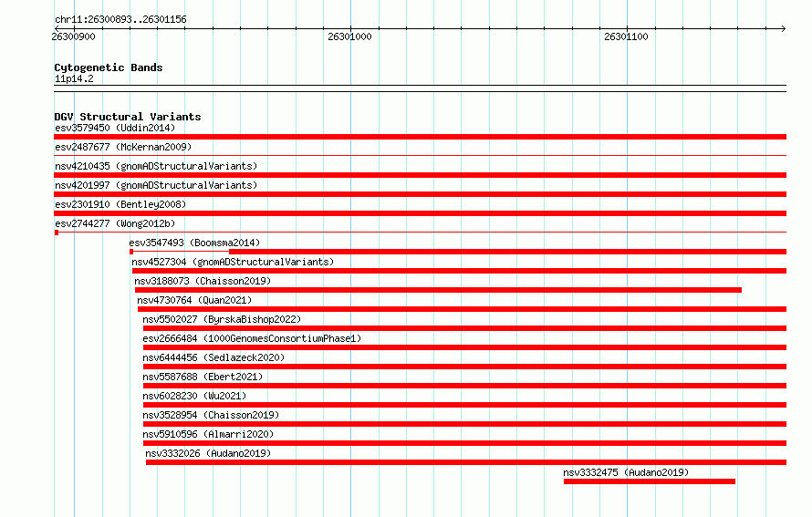This screenshot has height=517, width=812.
Task: Select the esv2744277 (Wong2012b) label
Action: [x=115, y=223]
